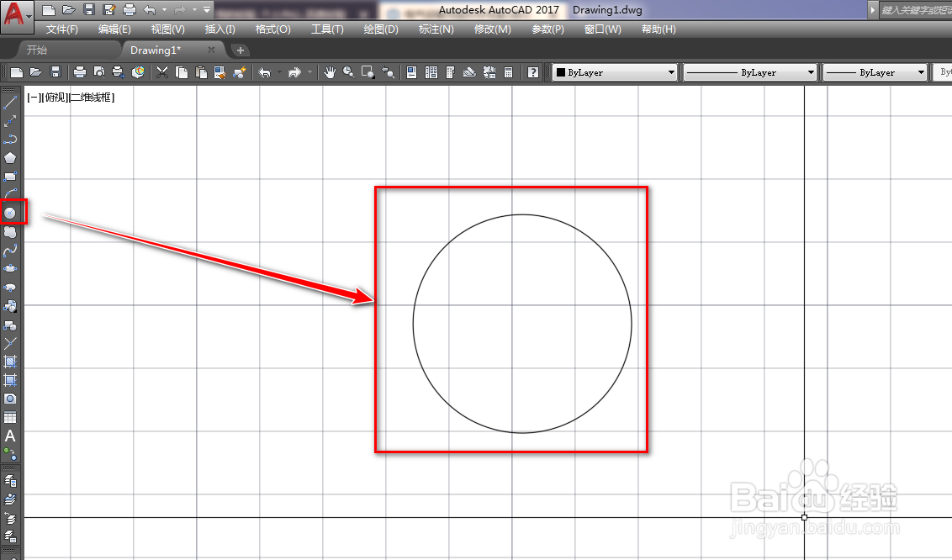Expand the standard toolbar Undo dropdown arrow
The width and height of the screenshot is (952, 560).
[x=279, y=72]
